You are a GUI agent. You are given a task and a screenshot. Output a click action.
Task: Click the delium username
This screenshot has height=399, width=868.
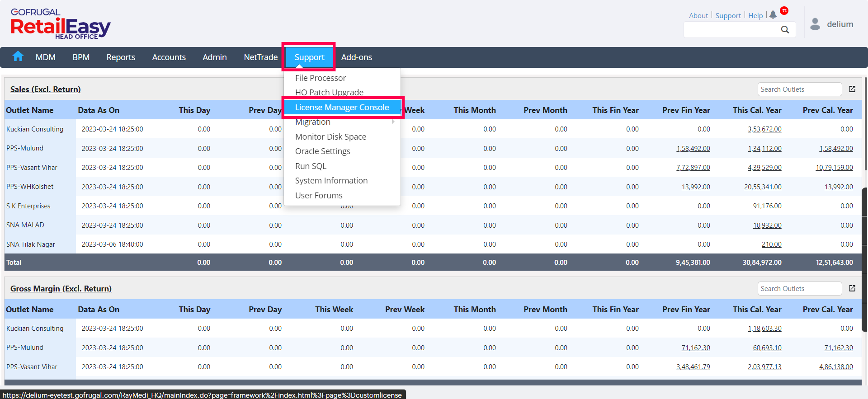[x=840, y=24]
